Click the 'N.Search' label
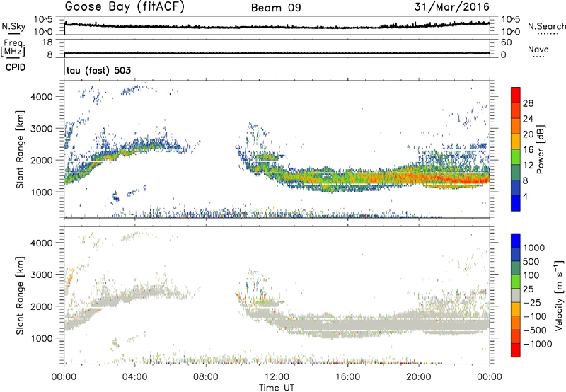The width and height of the screenshot is (566, 392). tap(546, 26)
